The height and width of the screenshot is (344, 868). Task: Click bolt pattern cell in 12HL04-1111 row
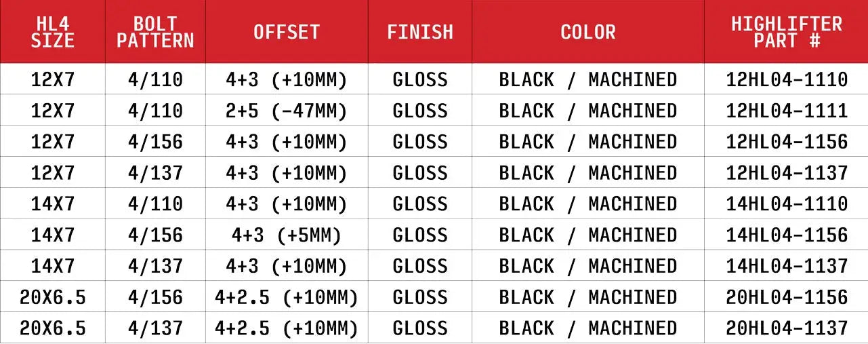click(155, 111)
